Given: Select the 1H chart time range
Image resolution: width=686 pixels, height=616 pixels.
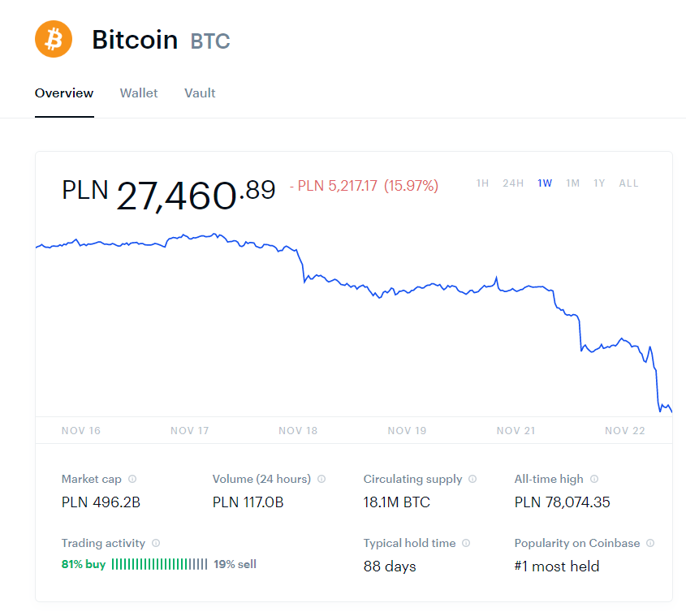Looking at the screenshot, I should [482, 183].
